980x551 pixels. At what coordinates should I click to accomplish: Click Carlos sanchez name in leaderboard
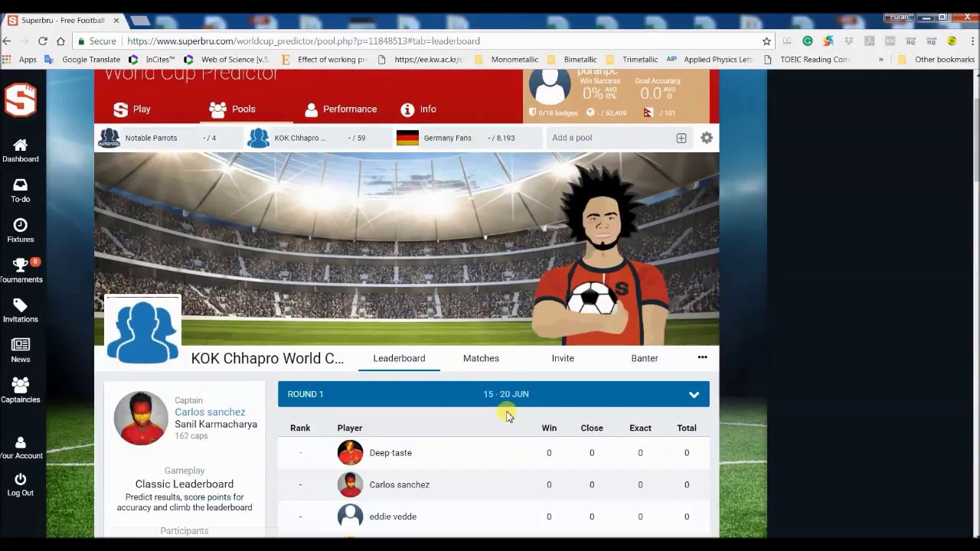tap(399, 484)
